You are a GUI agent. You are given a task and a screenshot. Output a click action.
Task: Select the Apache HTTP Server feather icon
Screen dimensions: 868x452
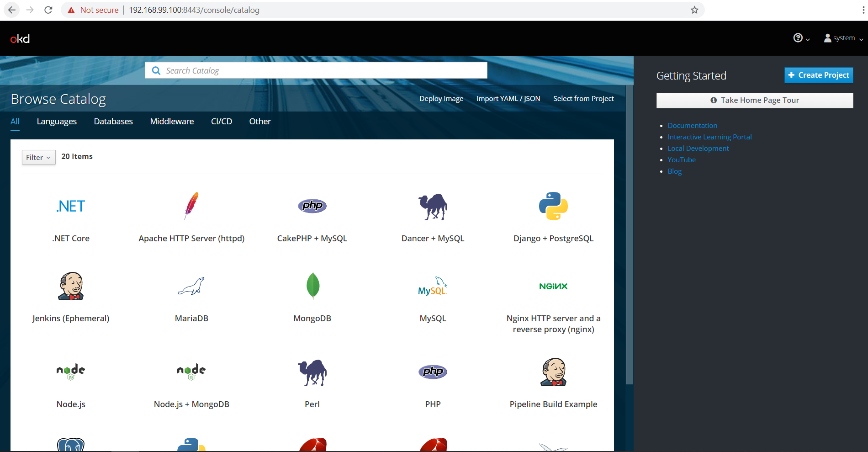[x=191, y=206]
